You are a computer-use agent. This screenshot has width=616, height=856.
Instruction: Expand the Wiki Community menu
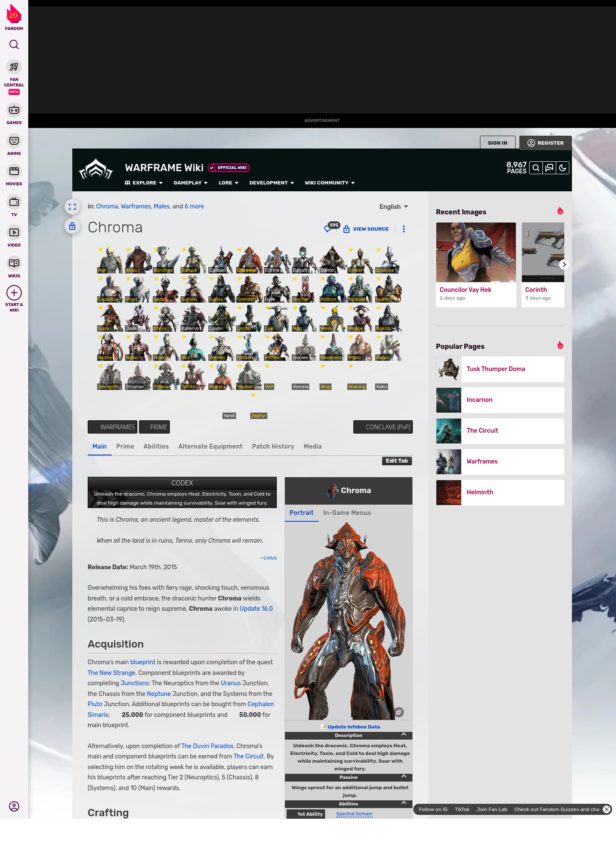click(x=330, y=183)
